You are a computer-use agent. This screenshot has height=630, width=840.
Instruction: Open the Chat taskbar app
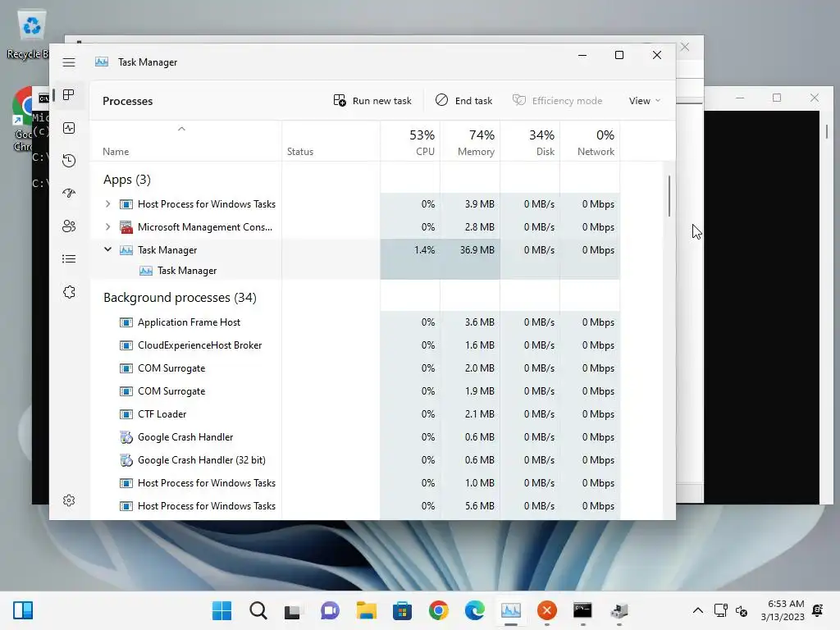pyautogui.click(x=330, y=610)
